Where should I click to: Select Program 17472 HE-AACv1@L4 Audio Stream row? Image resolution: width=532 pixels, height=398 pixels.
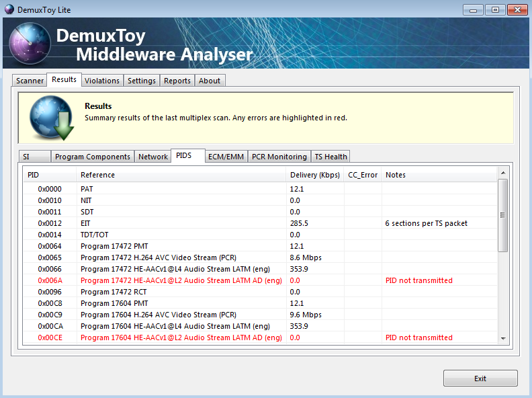tap(260, 269)
